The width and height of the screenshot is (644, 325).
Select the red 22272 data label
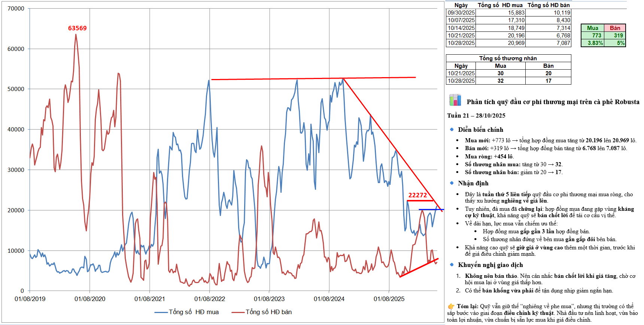coord(417,195)
